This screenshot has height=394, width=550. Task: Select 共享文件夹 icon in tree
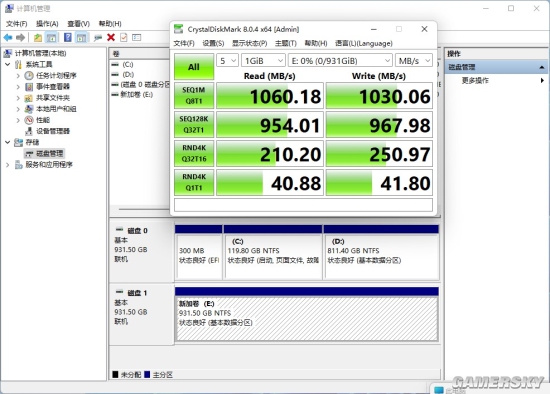coord(29,98)
